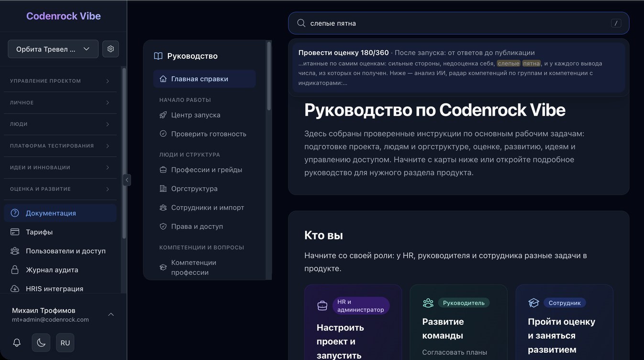Expand the Личное sidebar section
This screenshot has width=644, height=360.
[60, 103]
